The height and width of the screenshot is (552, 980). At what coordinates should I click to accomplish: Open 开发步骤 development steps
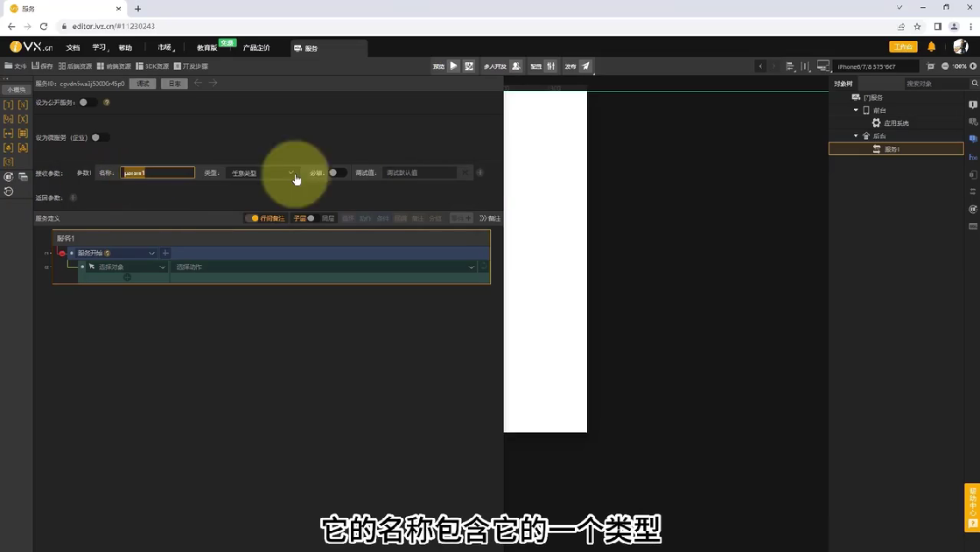coord(192,66)
